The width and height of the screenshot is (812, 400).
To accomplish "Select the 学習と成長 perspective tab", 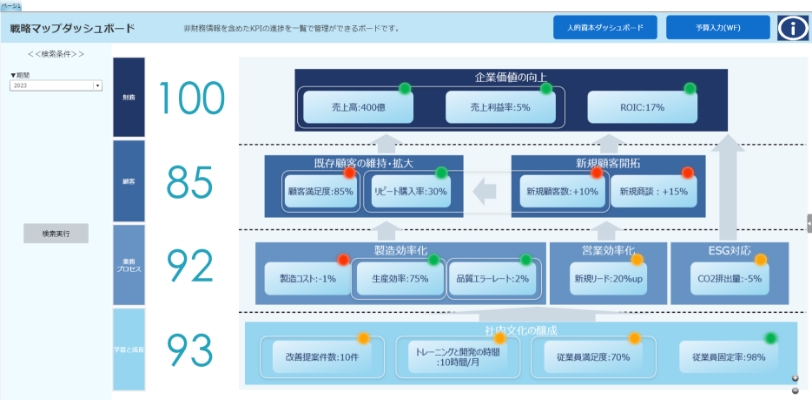I will 129,348.
